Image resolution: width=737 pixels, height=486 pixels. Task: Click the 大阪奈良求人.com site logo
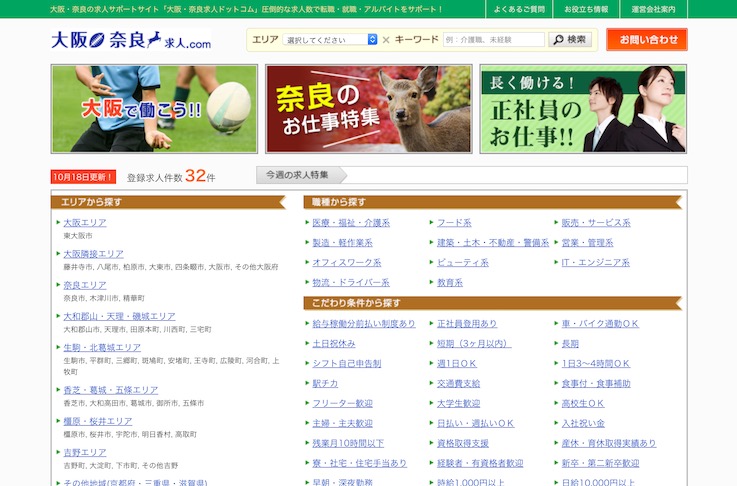pos(131,40)
